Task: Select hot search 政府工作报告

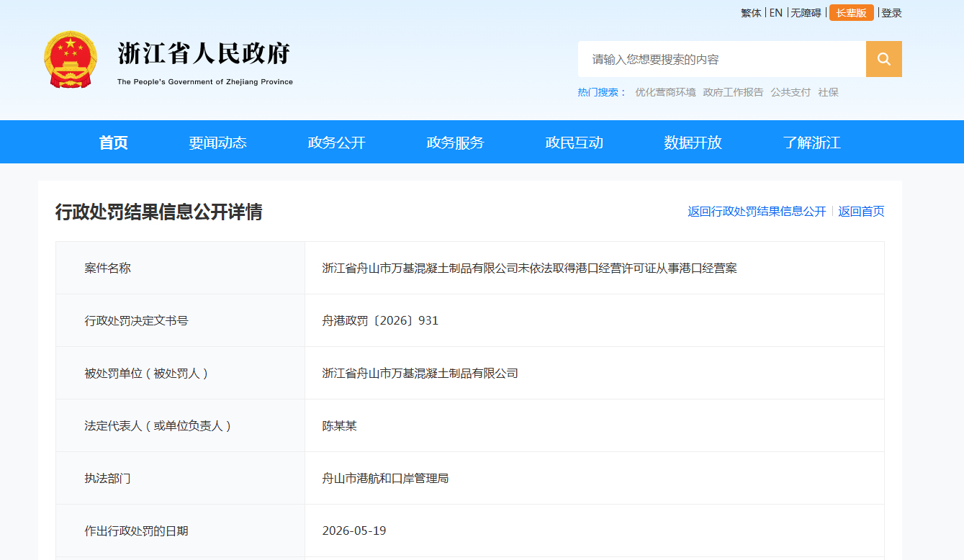Action: [733, 92]
